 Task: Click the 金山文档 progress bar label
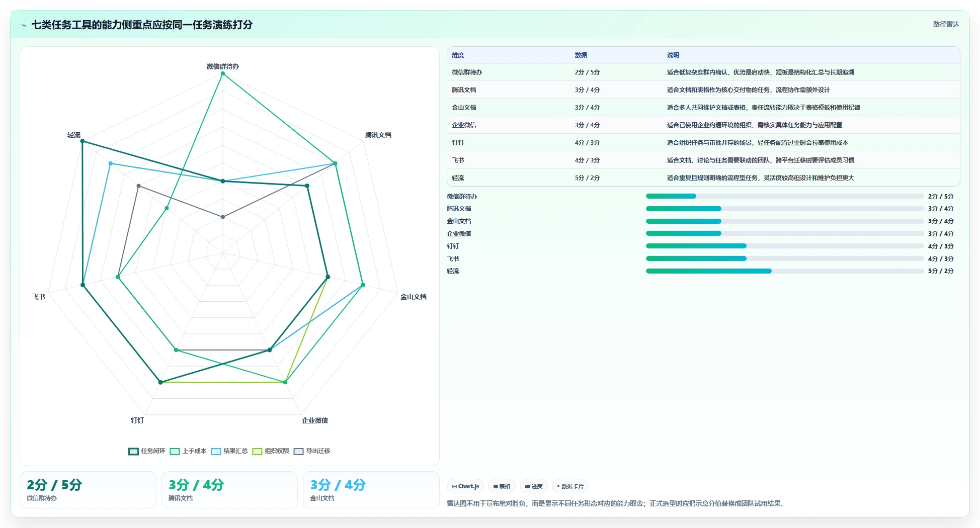[x=459, y=221]
